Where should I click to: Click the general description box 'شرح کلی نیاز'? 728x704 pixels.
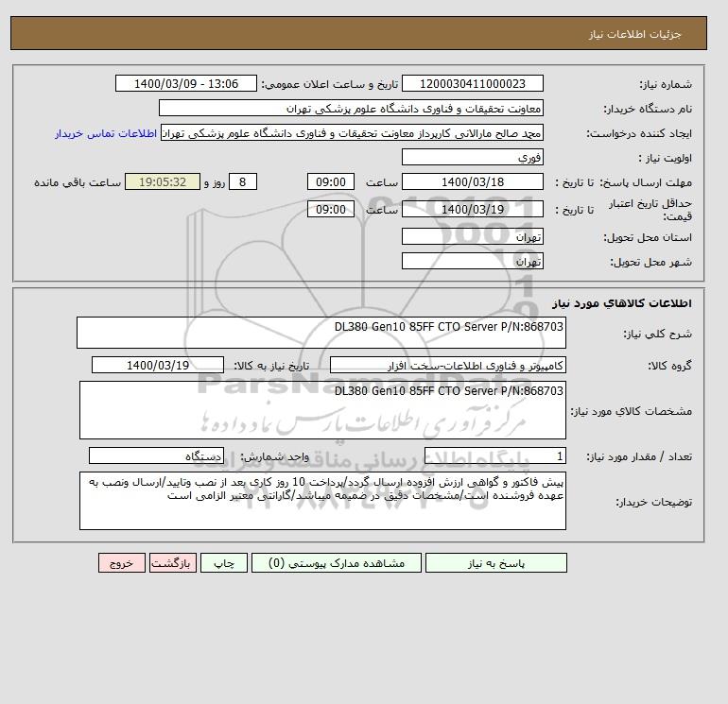click(x=321, y=333)
